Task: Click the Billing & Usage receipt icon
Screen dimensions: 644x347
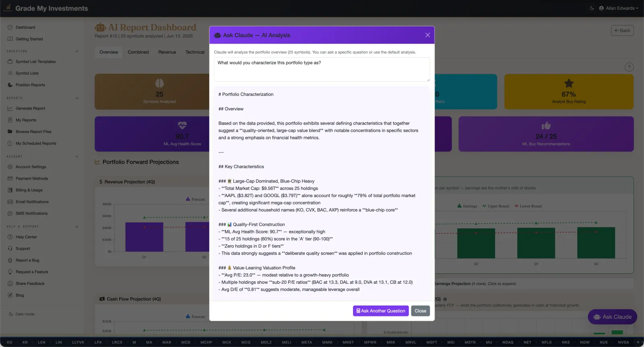Action: pos(10,190)
